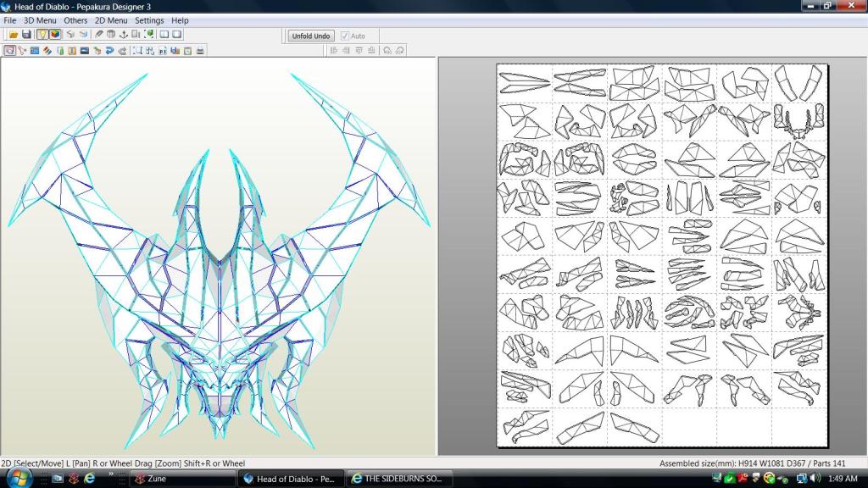Click the volume speaker tray icon
Image resolution: width=868 pixels, height=488 pixels.
point(815,479)
